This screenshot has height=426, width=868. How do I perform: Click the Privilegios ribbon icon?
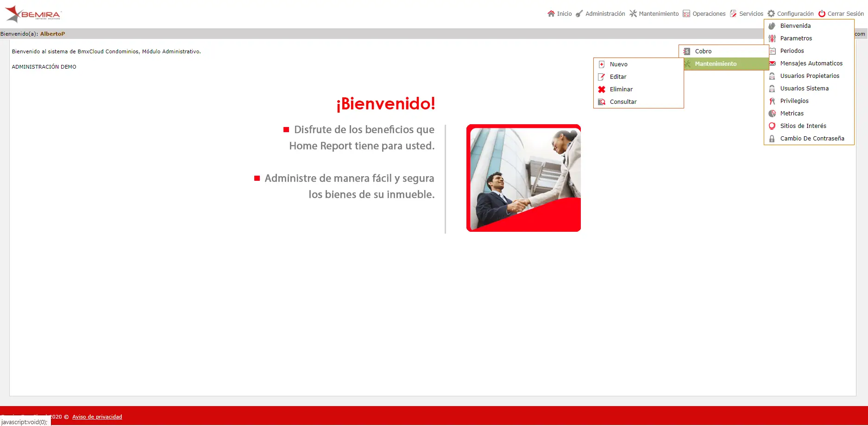click(772, 101)
